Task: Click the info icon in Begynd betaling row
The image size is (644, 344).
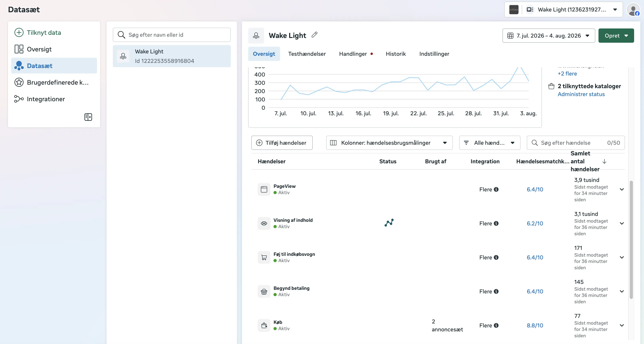Action: (x=496, y=291)
